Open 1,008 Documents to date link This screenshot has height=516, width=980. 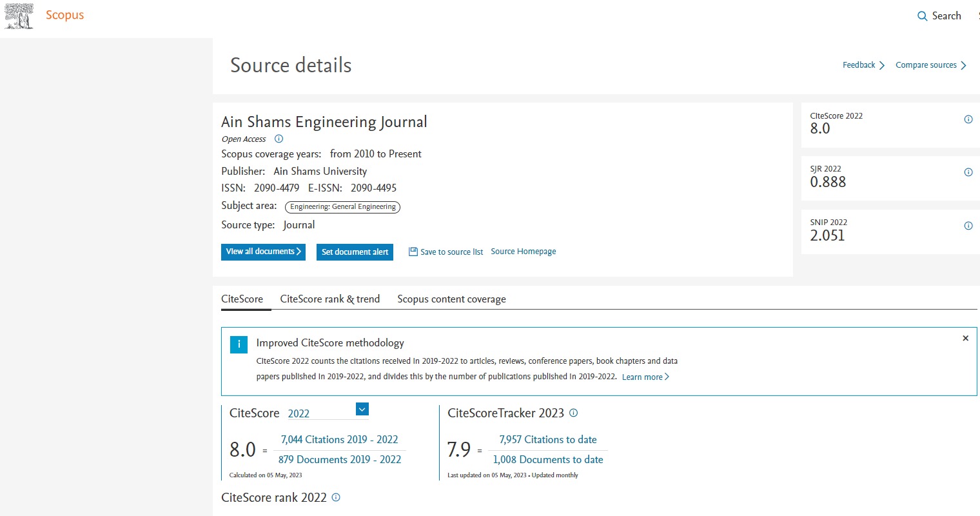point(548,460)
